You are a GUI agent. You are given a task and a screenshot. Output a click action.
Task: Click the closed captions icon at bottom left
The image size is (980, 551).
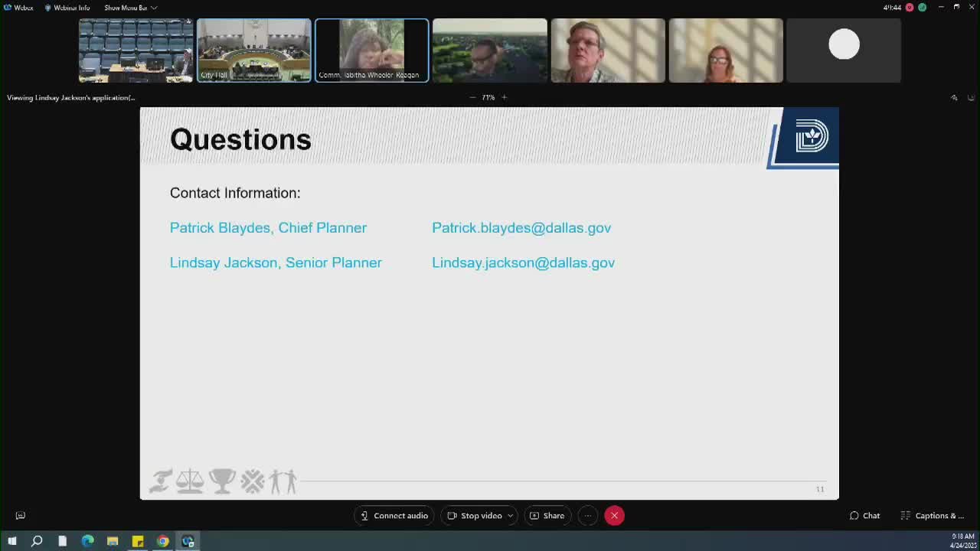[21, 516]
